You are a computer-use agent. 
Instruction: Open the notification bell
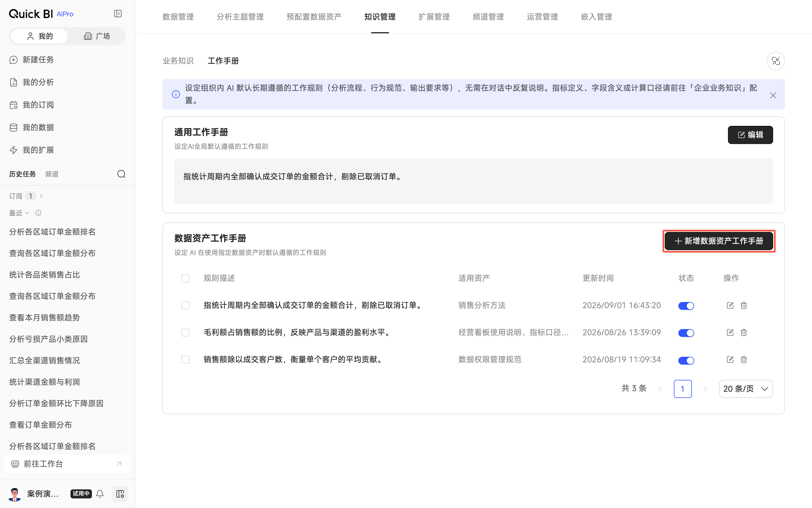click(100, 494)
